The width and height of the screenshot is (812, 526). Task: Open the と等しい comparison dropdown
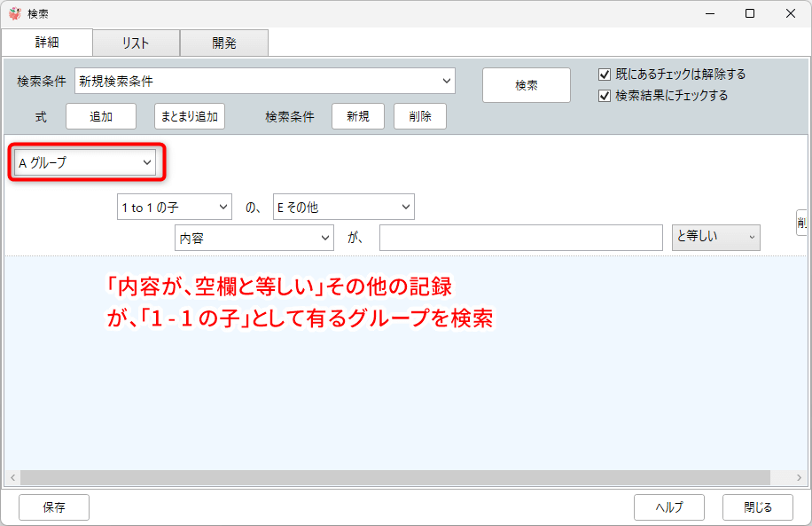coord(715,237)
